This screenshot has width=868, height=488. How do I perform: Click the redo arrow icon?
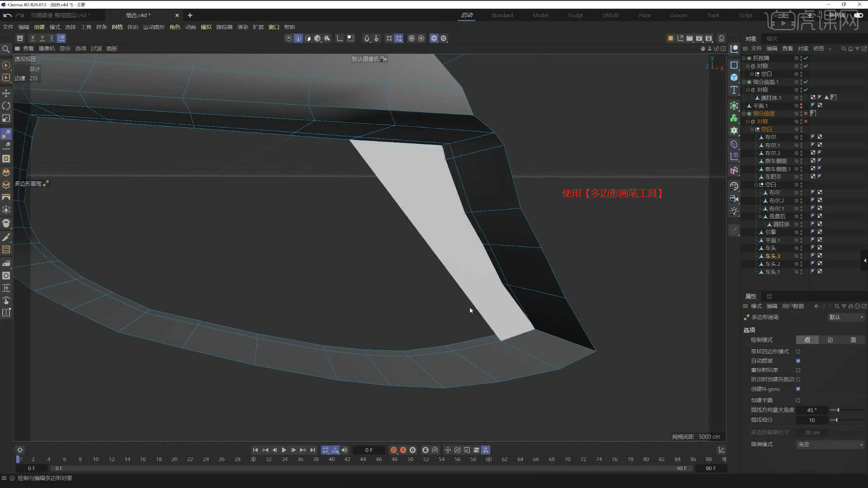pyautogui.click(x=19, y=15)
